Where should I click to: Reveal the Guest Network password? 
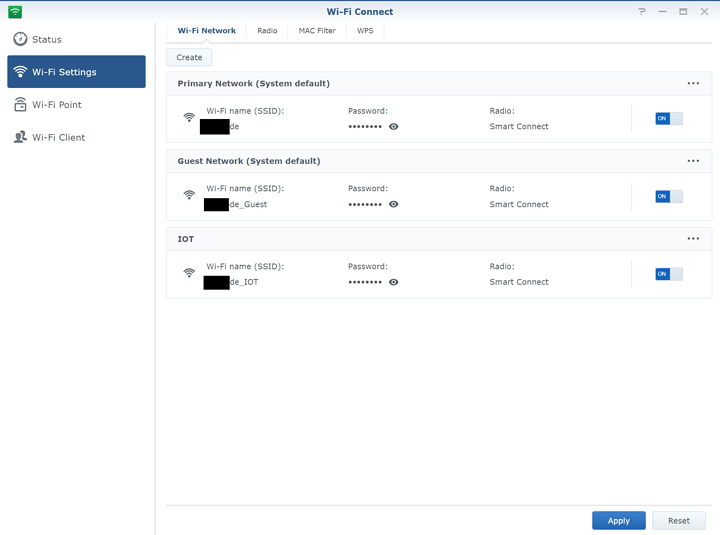pos(394,204)
